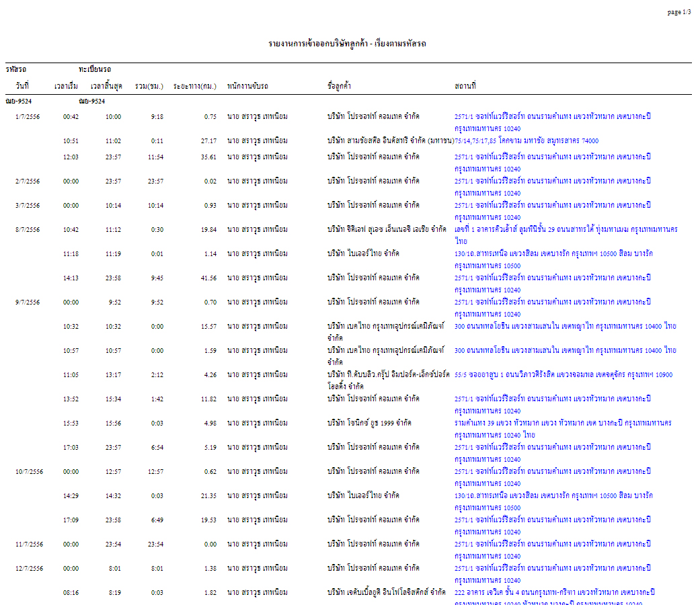Select the date 3/7/2556
Image resolution: width=700 pixels, height=605 pixels.
[27, 206]
